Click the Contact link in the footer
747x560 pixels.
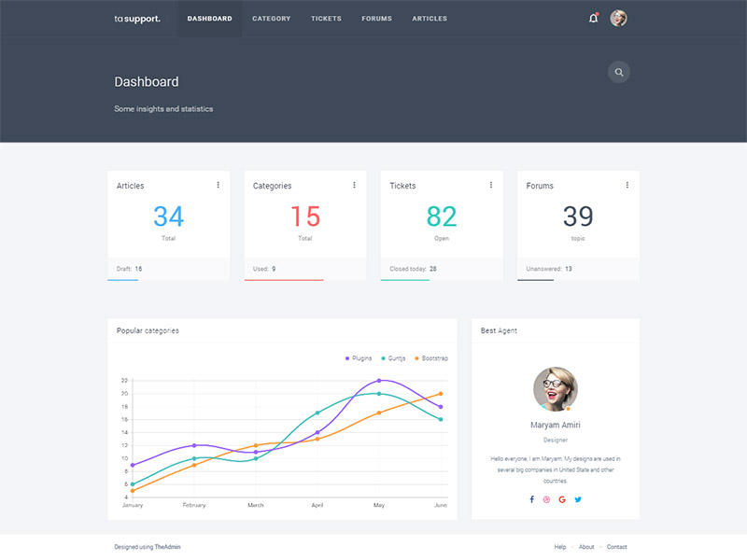point(617,547)
